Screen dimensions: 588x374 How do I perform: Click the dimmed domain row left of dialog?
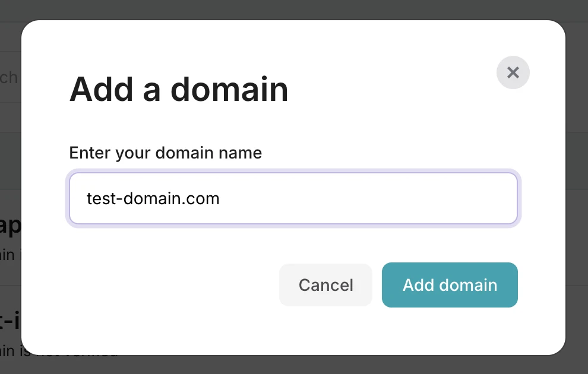(x=10, y=237)
